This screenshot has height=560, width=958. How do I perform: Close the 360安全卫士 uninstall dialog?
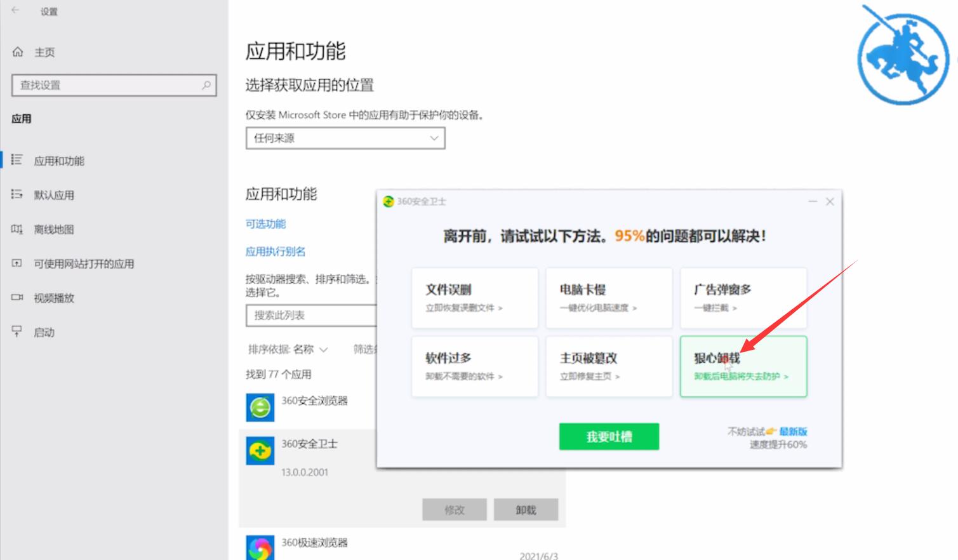tap(830, 201)
